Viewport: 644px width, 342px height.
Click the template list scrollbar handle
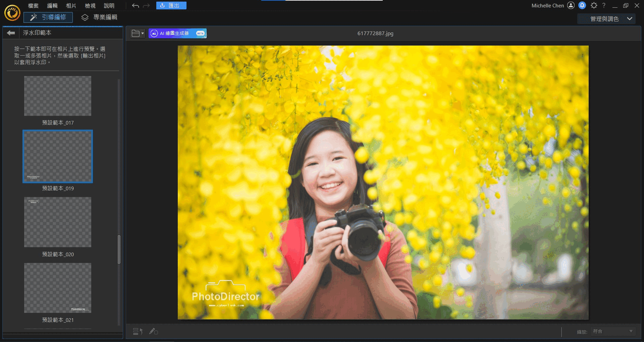tap(119, 250)
